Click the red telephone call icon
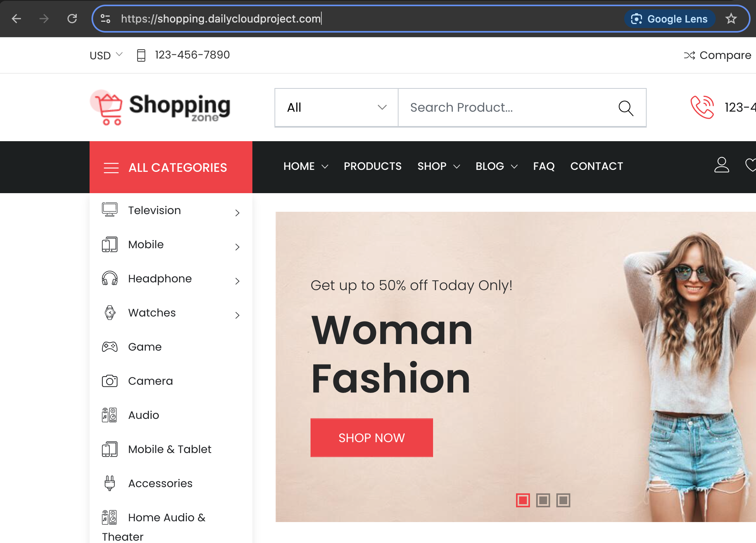 click(702, 107)
